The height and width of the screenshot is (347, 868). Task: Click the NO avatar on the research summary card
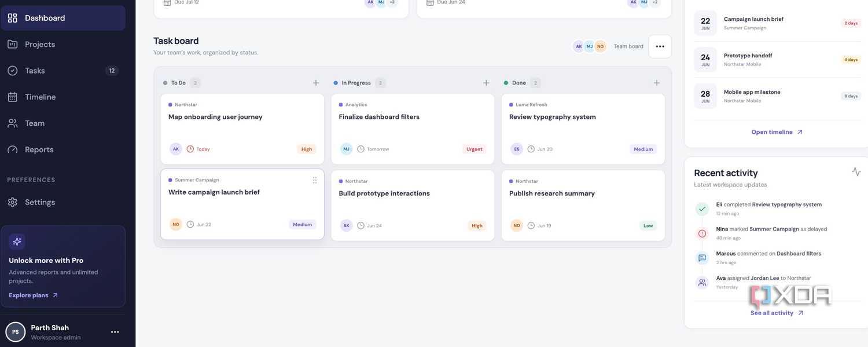pyautogui.click(x=517, y=225)
